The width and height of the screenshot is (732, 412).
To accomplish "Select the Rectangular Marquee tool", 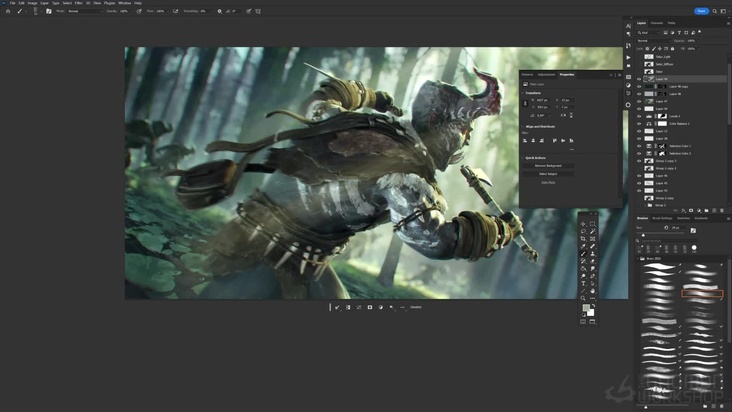I will [592, 224].
